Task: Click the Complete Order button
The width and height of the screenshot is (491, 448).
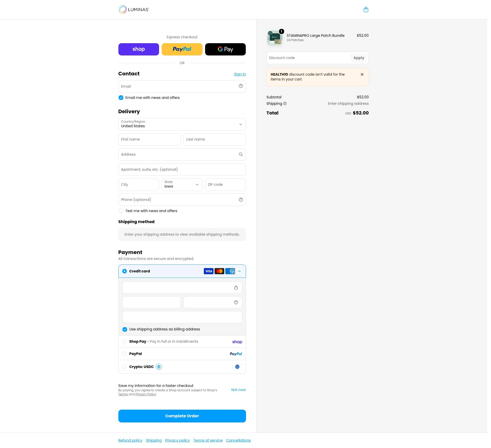Action: tap(182, 416)
